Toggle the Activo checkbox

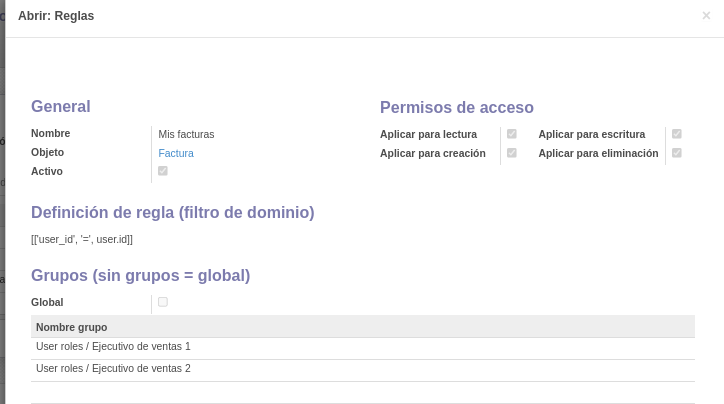tap(163, 171)
